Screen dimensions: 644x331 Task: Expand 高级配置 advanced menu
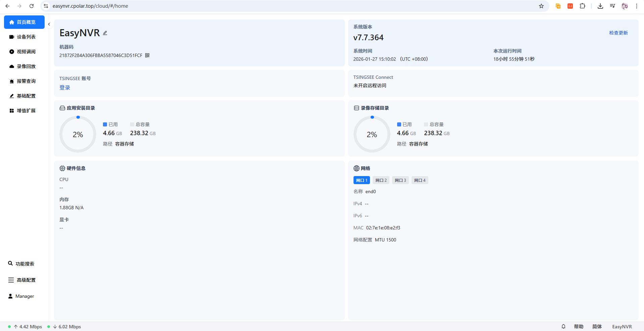coord(22,280)
